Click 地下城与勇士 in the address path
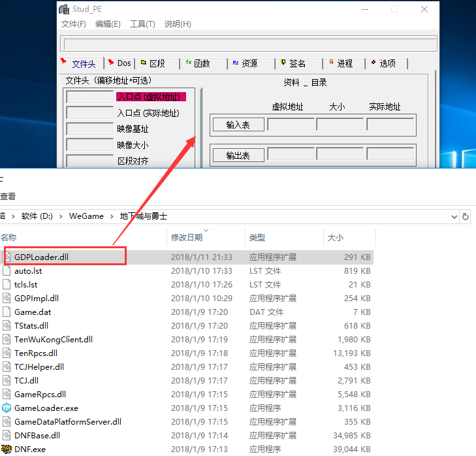Viewport: 476px width, 456px height. pos(144,216)
